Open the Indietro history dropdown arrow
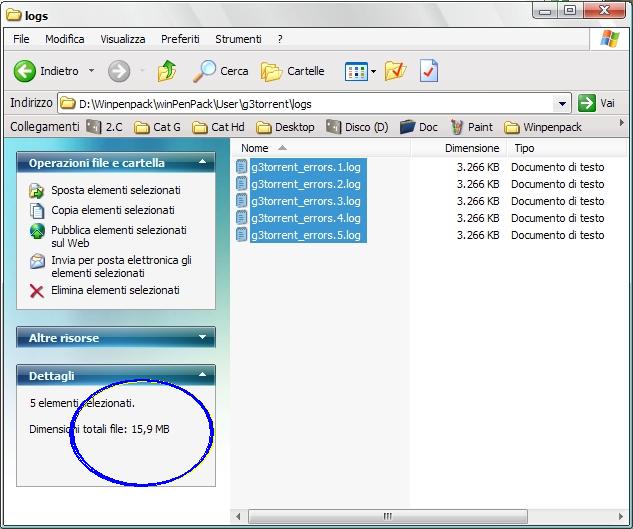 point(92,71)
